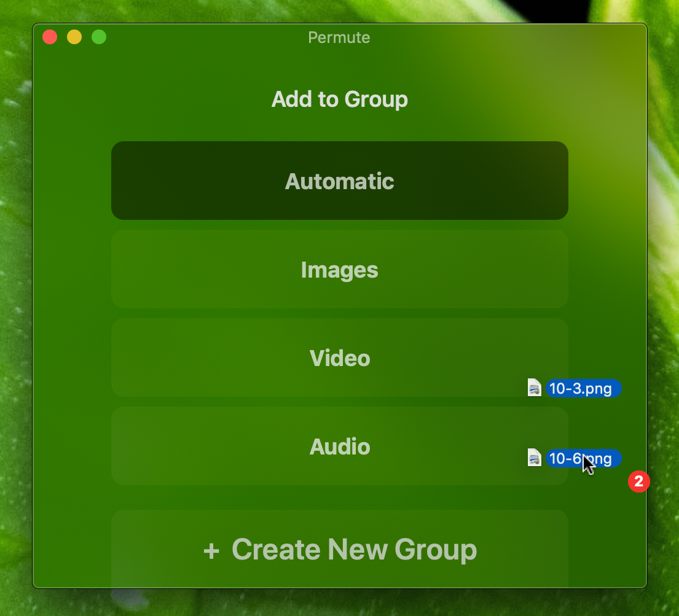Click the 10-3.png file icon
The image size is (679, 616).
click(535, 388)
